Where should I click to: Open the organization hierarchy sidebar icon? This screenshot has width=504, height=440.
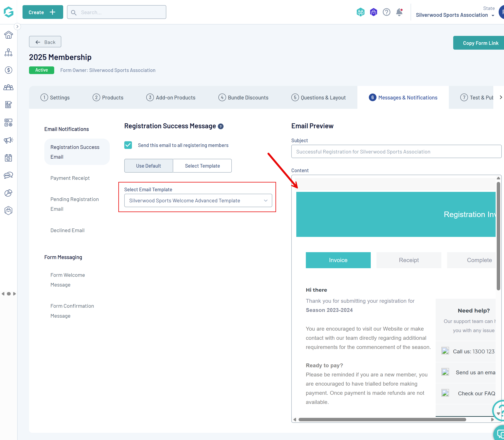tap(8, 52)
